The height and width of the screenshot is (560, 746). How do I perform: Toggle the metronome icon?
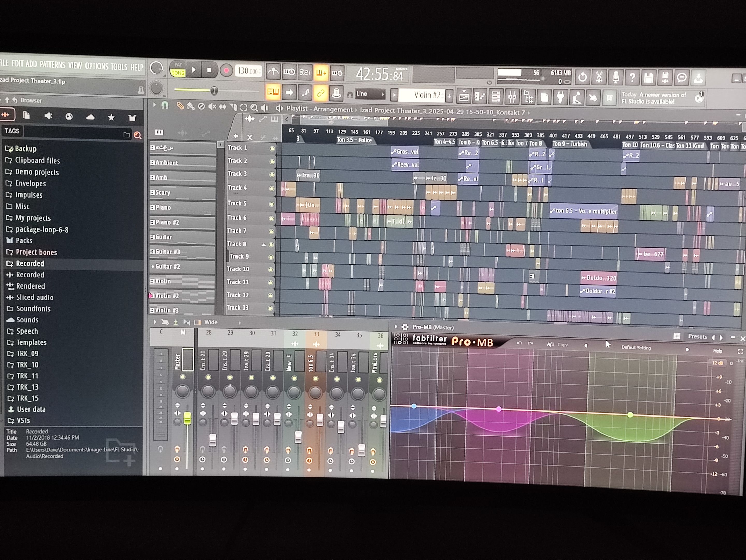click(273, 72)
